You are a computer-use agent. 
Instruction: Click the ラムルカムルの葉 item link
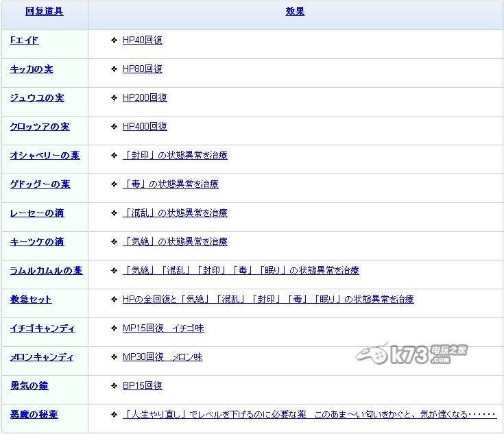point(46,271)
